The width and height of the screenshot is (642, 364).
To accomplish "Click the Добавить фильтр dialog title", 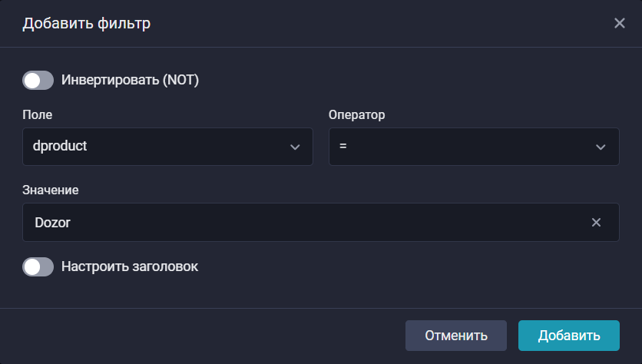I will tap(86, 23).
